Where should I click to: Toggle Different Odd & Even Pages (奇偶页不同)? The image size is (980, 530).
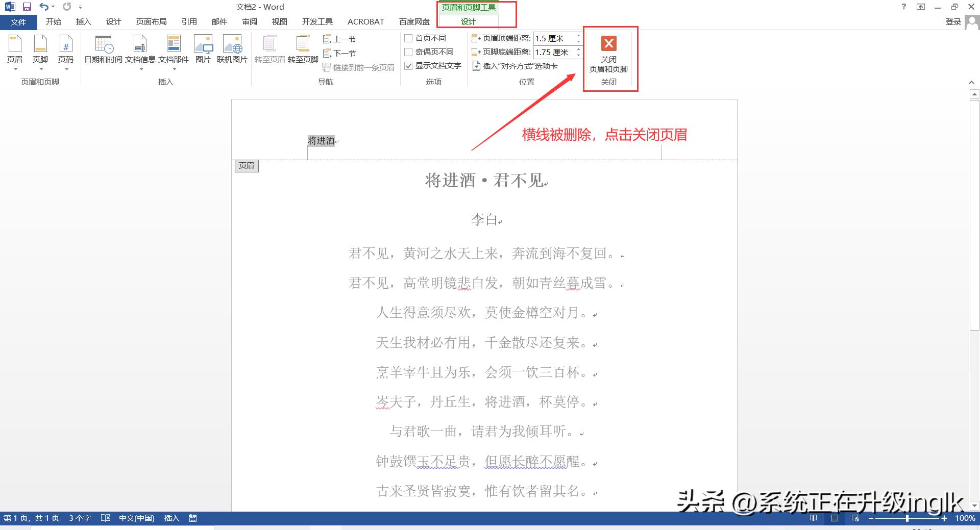pyautogui.click(x=408, y=52)
